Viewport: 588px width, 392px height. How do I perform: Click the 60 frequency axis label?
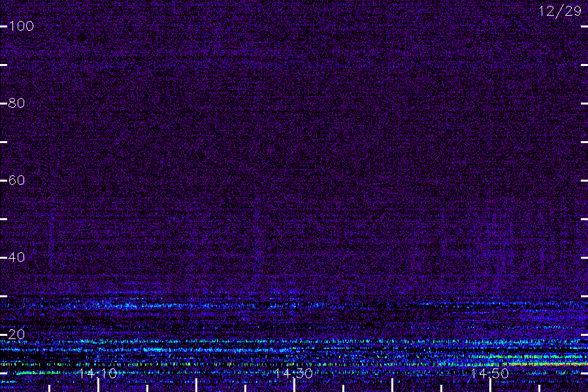point(16,180)
